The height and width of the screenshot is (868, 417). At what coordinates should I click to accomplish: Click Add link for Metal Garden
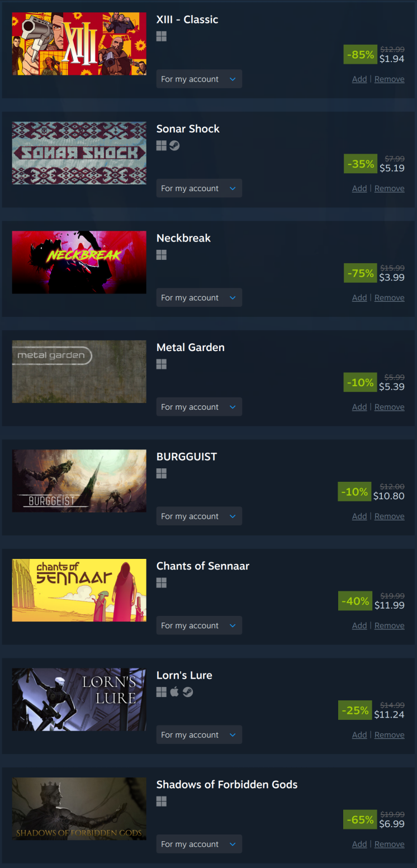[x=359, y=407]
